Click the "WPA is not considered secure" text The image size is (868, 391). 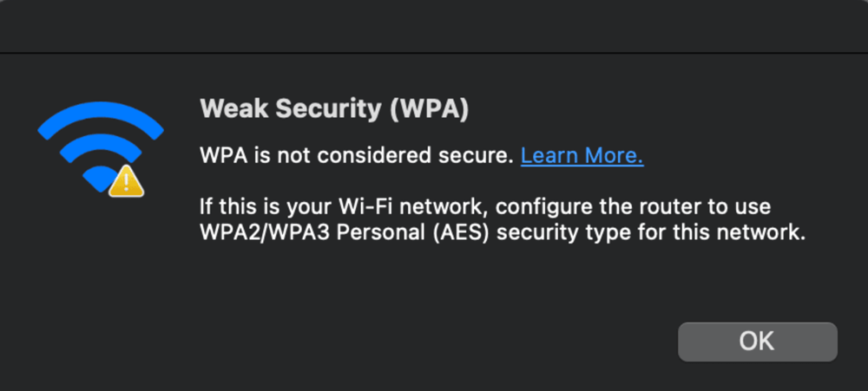356,156
